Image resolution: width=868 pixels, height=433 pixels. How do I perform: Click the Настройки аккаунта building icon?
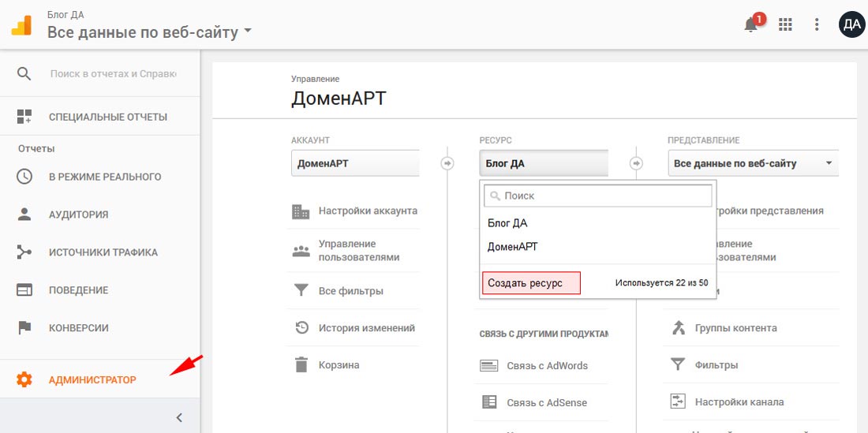pyautogui.click(x=301, y=211)
